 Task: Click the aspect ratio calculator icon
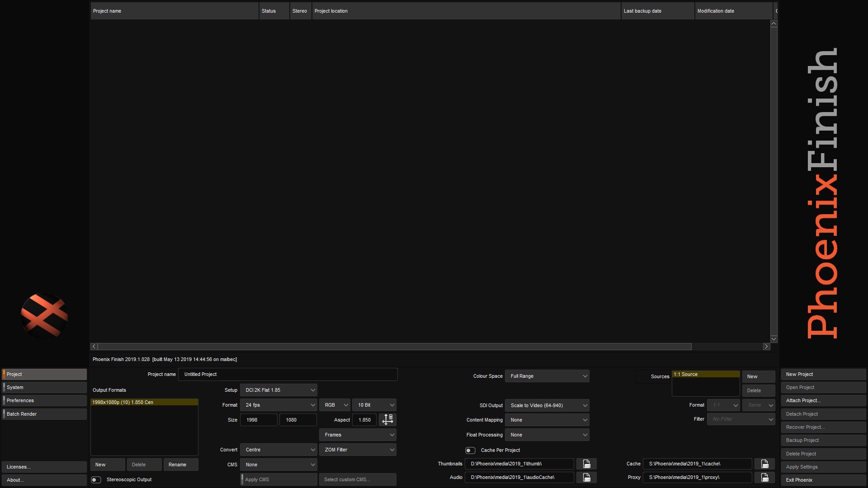[x=387, y=420]
